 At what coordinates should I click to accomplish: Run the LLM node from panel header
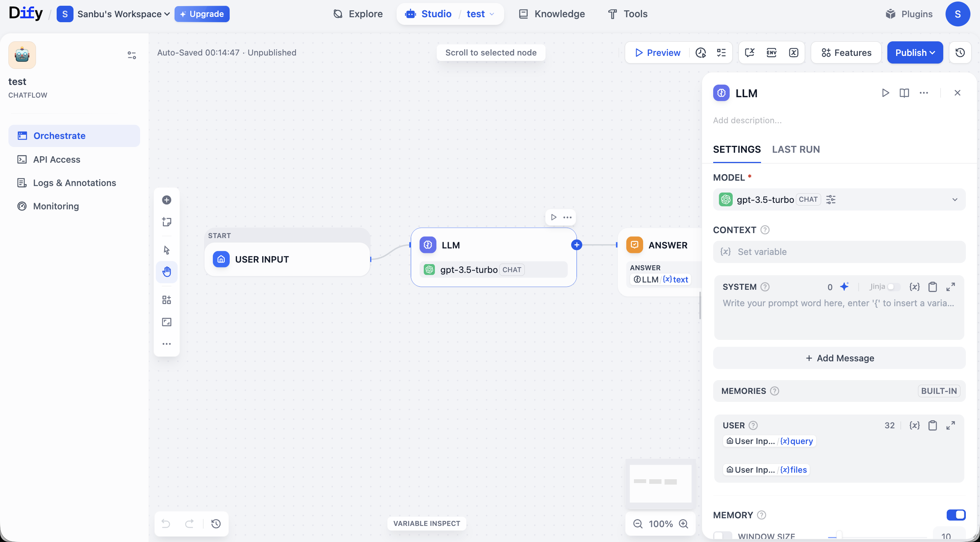885,93
